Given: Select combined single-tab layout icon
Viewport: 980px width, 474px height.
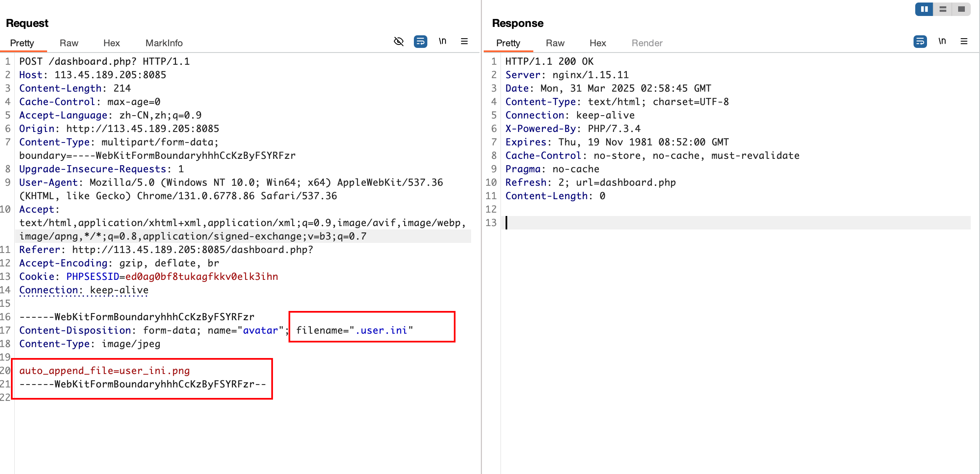Looking at the screenshot, I should [x=961, y=9].
